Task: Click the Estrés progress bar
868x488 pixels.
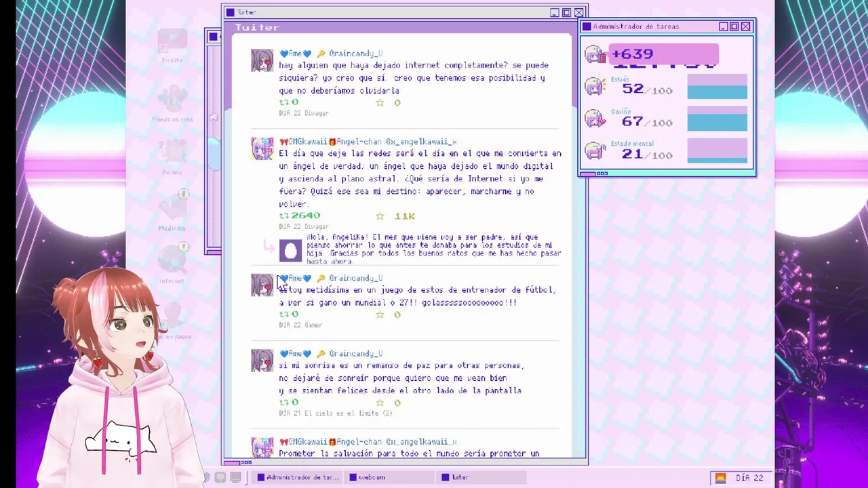Action: pos(717,87)
